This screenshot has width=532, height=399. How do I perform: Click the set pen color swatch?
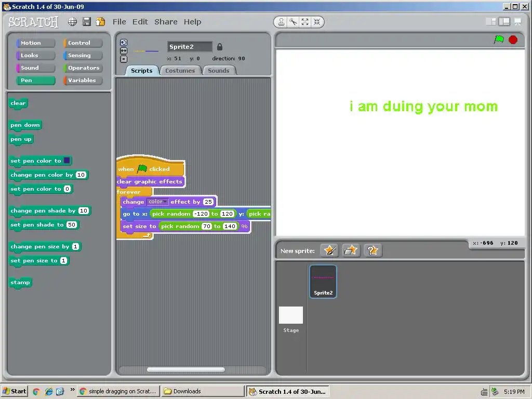(x=67, y=161)
